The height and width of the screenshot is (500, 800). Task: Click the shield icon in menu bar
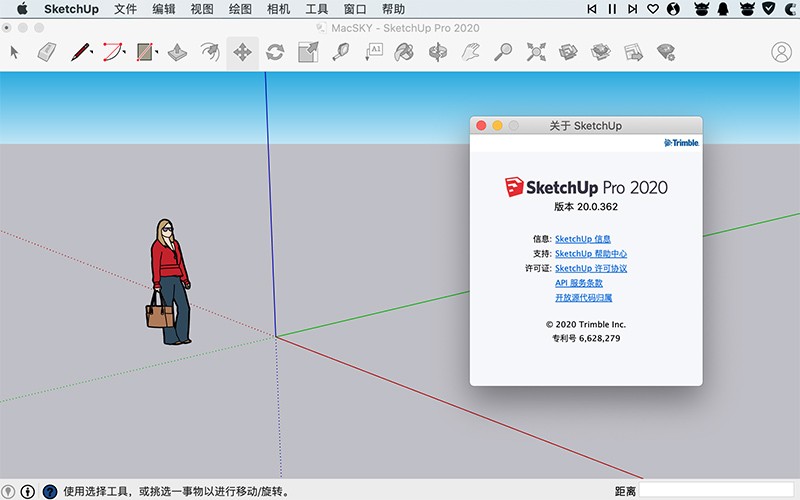(768, 8)
